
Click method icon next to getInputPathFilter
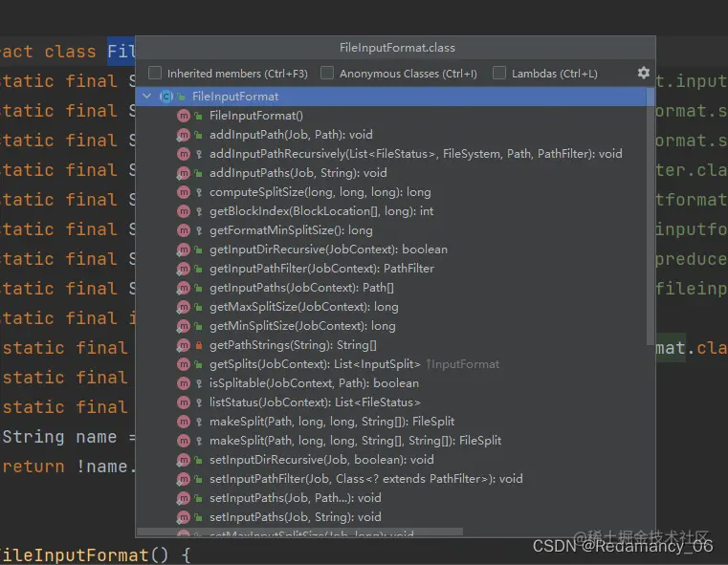click(x=184, y=269)
